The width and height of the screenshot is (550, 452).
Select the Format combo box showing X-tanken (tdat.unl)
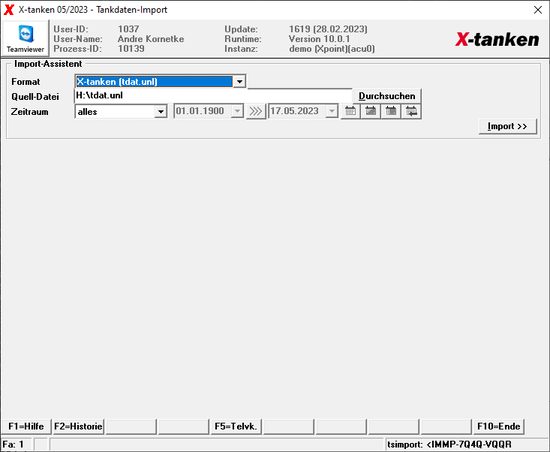160,82
